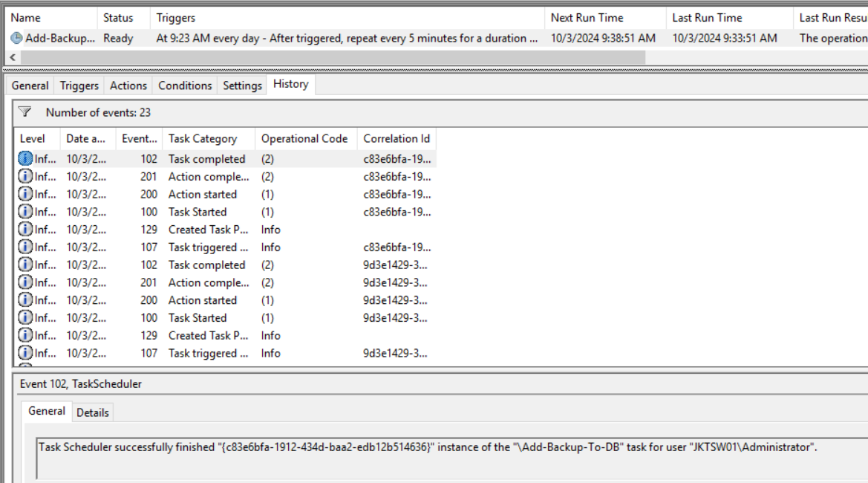Sort events by Operational Code header
Screen dimensions: 868x483
tap(306, 138)
